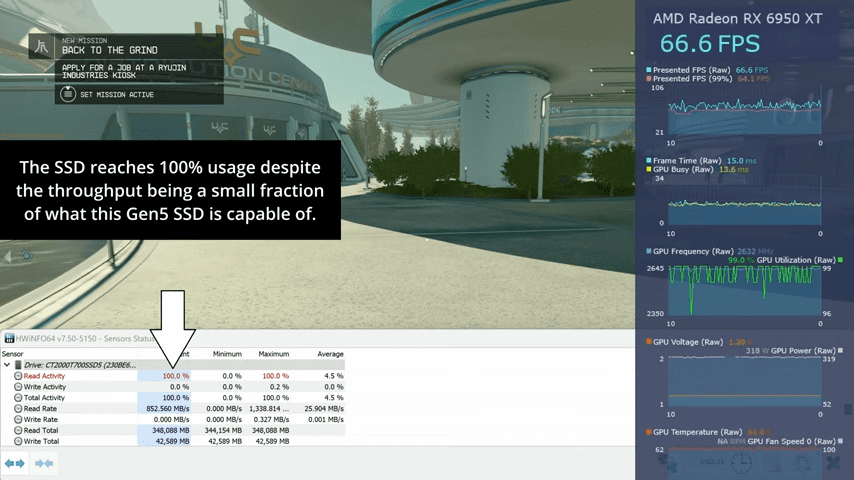Click the Read Rate sensor icon
This screenshot has width=854, height=480.
click(18, 409)
